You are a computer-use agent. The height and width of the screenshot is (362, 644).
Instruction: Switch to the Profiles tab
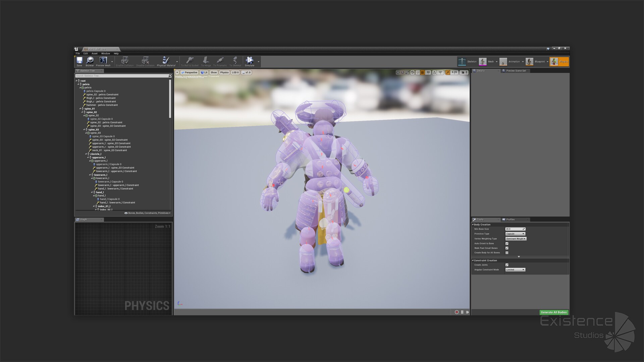point(511,220)
